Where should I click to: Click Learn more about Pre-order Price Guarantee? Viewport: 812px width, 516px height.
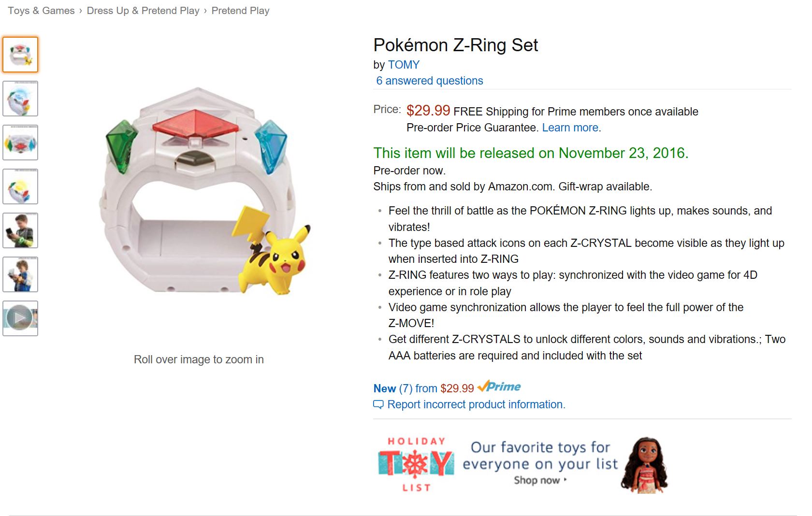(x=570, y=128)
